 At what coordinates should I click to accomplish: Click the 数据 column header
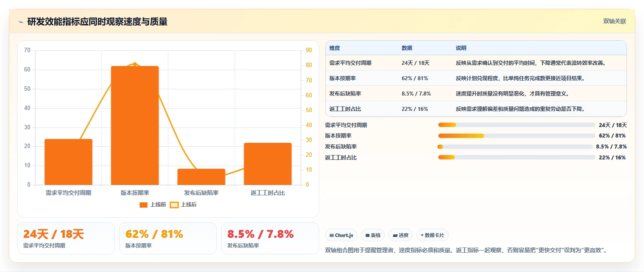coord(407,48)
